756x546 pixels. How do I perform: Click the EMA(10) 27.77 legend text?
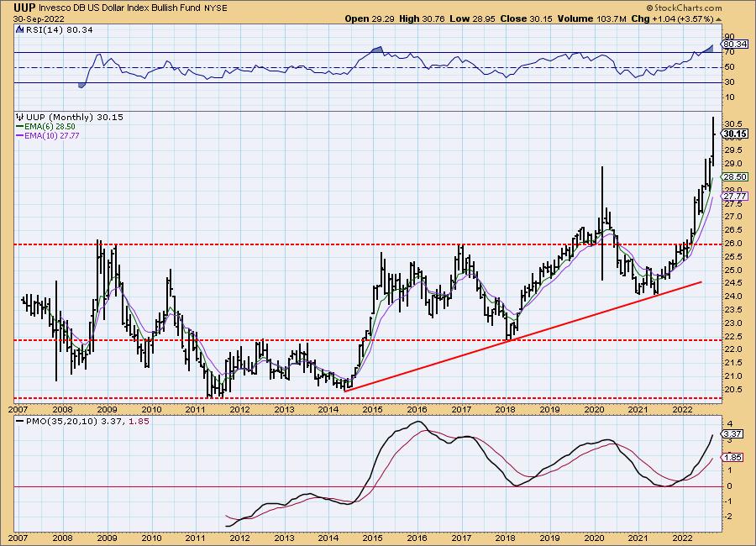[51, 135]
